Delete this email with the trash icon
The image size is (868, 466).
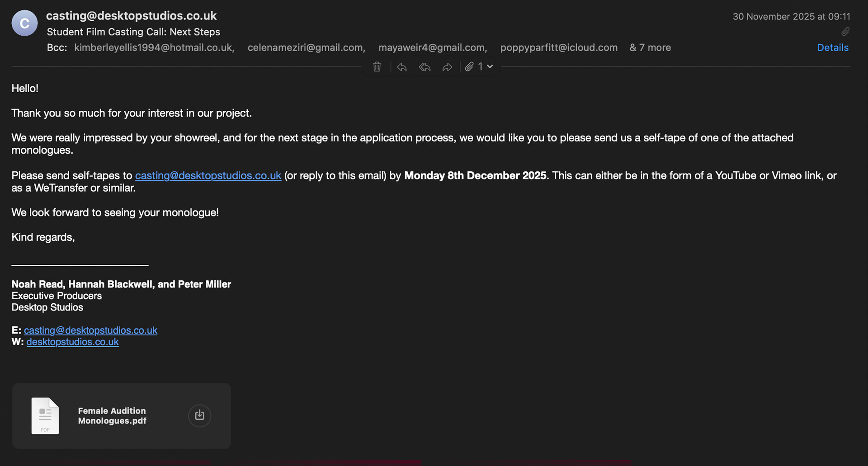tap(377, 67)
